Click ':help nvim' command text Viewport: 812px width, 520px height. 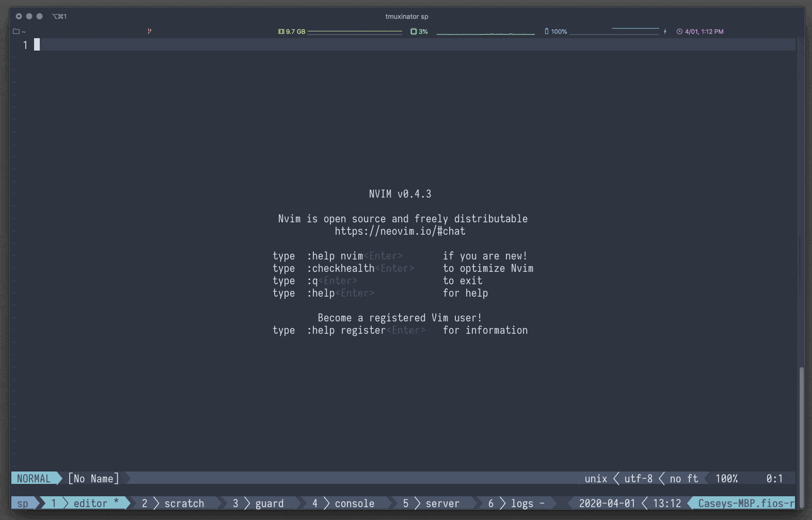point(335,256)
